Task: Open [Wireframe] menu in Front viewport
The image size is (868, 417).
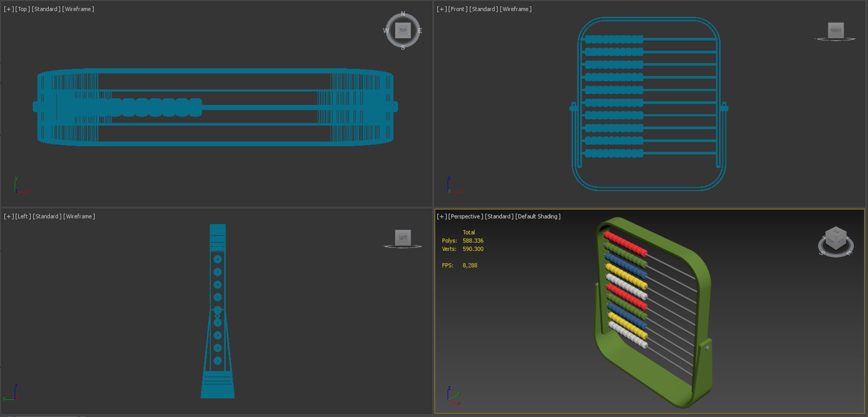Action: (x=516, y=9)
